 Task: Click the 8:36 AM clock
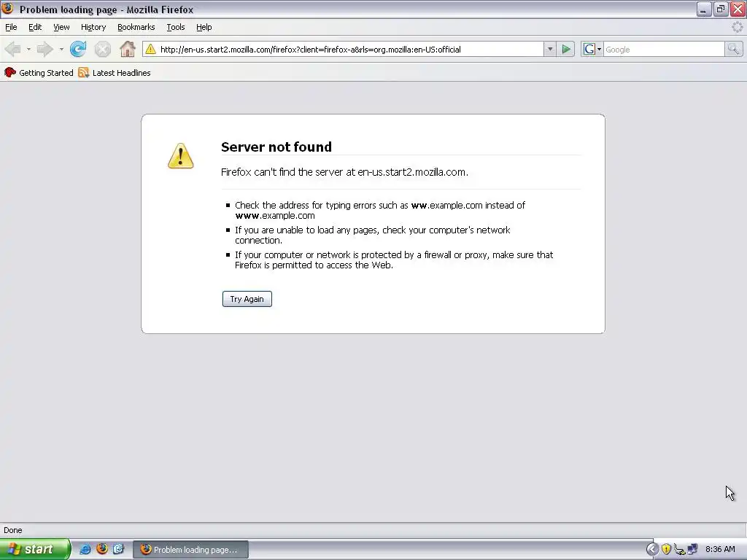tap(720, 550)
